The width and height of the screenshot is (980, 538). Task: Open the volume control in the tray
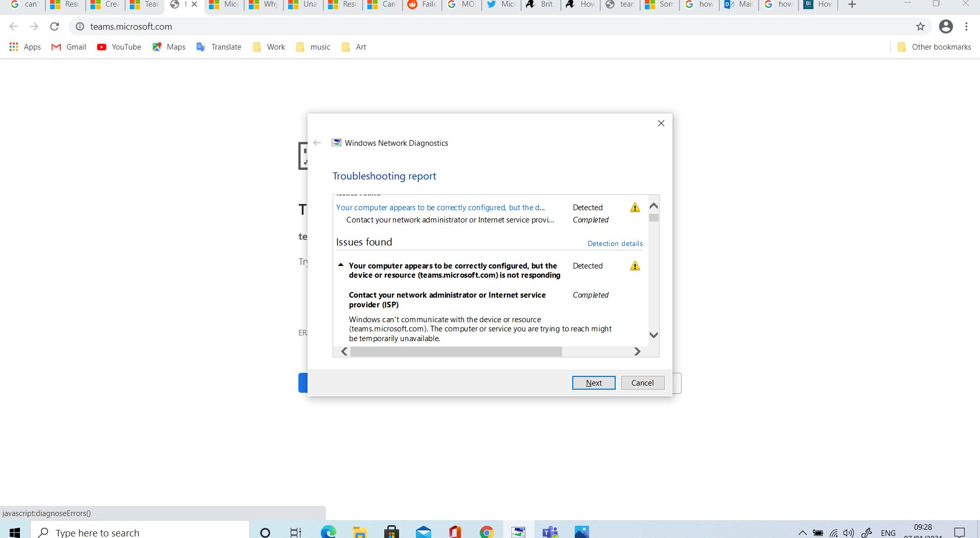click(849, 532)
